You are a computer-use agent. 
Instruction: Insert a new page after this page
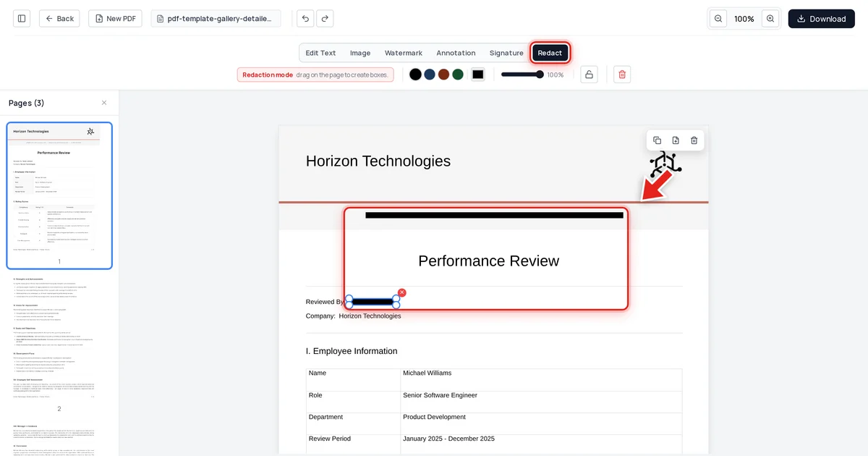pyautogui.click(x=676, y=140)
